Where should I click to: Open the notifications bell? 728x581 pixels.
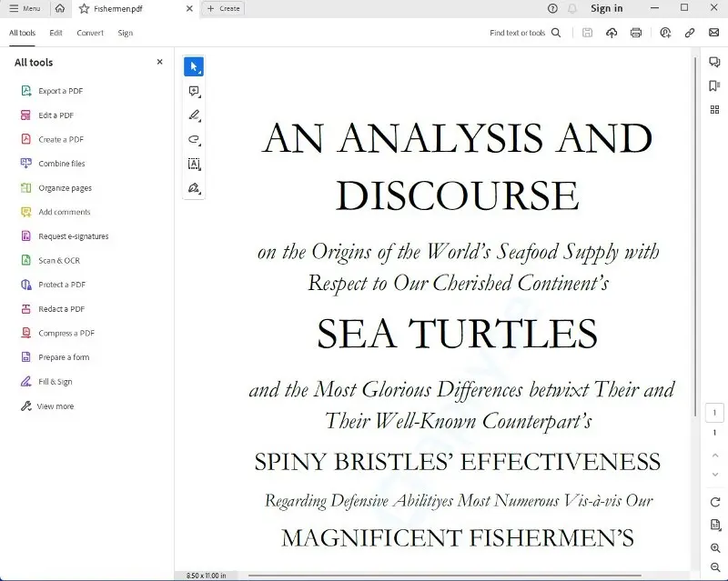point(572,8)
